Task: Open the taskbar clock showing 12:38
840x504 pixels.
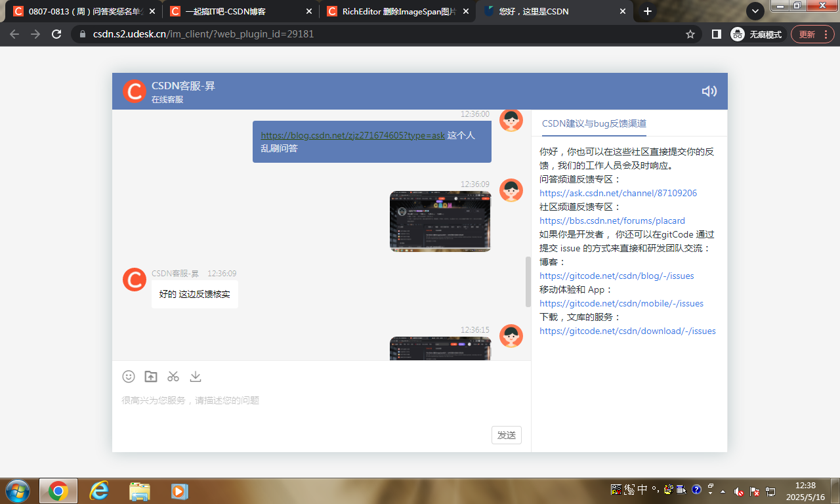Action: tap(805, 491)
